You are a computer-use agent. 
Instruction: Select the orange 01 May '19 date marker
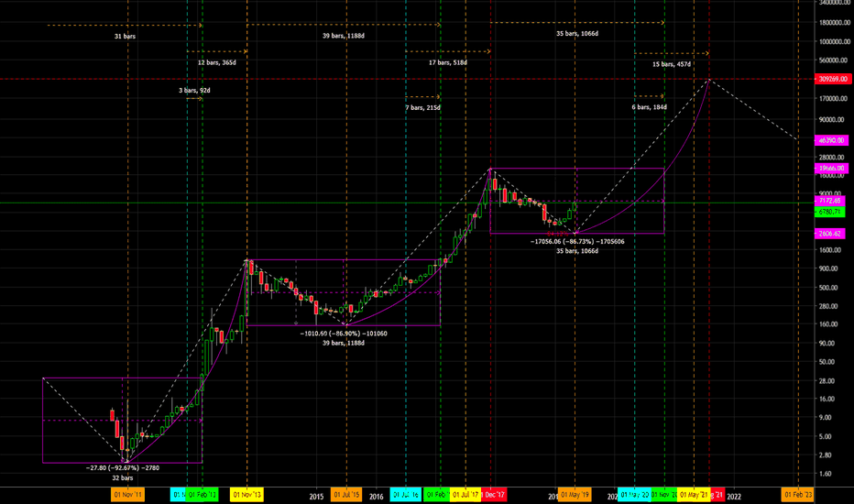(575, 495)
